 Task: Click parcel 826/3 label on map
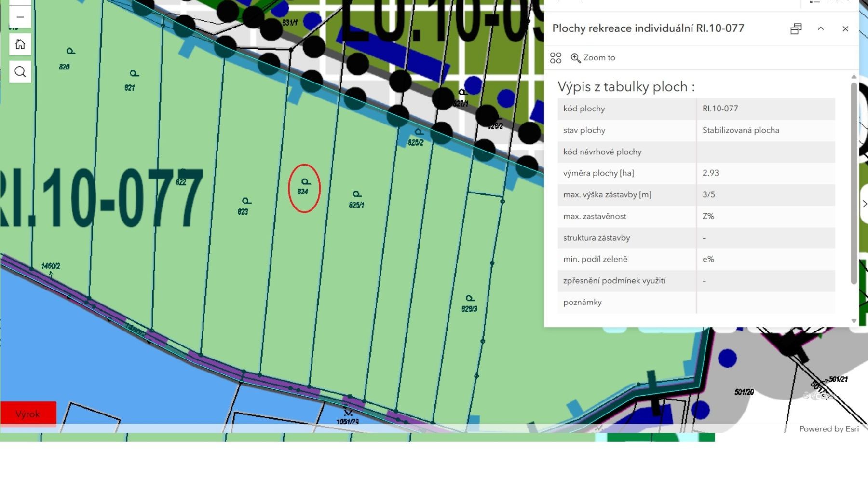(x=469, y=309)
